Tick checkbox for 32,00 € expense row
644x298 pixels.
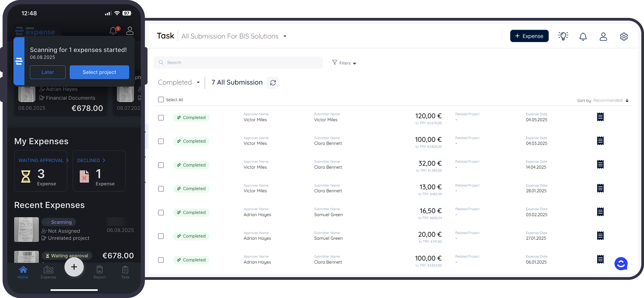(161, 165)
